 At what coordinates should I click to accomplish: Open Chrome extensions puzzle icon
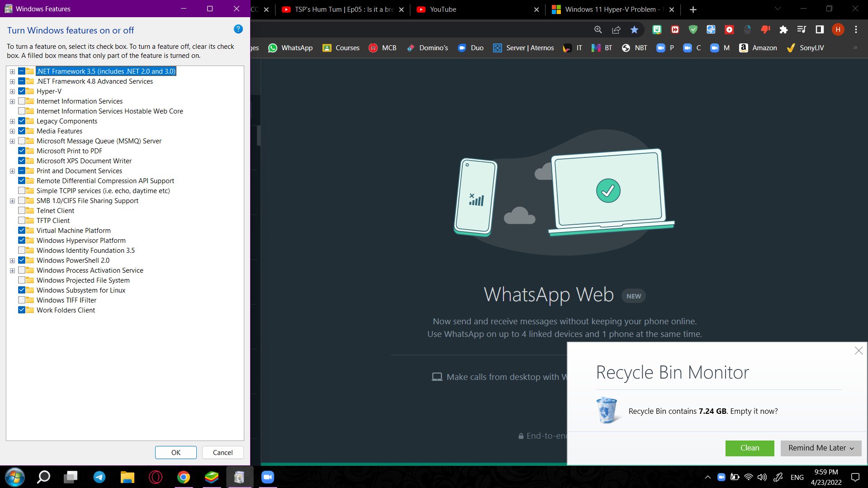tap(783, 30)
